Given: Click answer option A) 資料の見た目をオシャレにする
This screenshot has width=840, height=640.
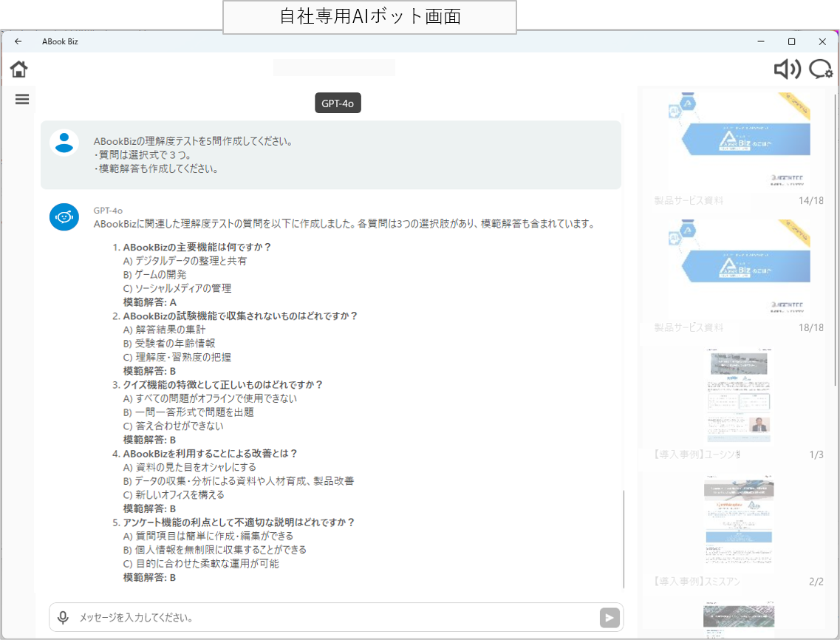Looking at the screenshot, I should click(x=190, y=467).
